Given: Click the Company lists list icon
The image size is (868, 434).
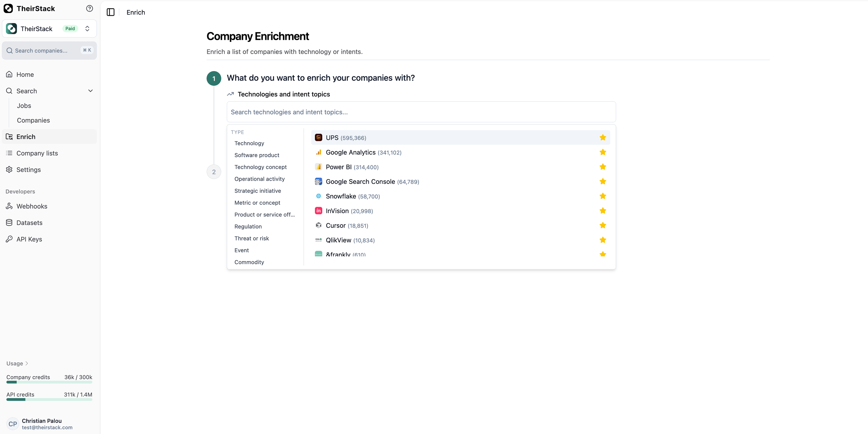Looking at the screenshot, I should [9, 153].
